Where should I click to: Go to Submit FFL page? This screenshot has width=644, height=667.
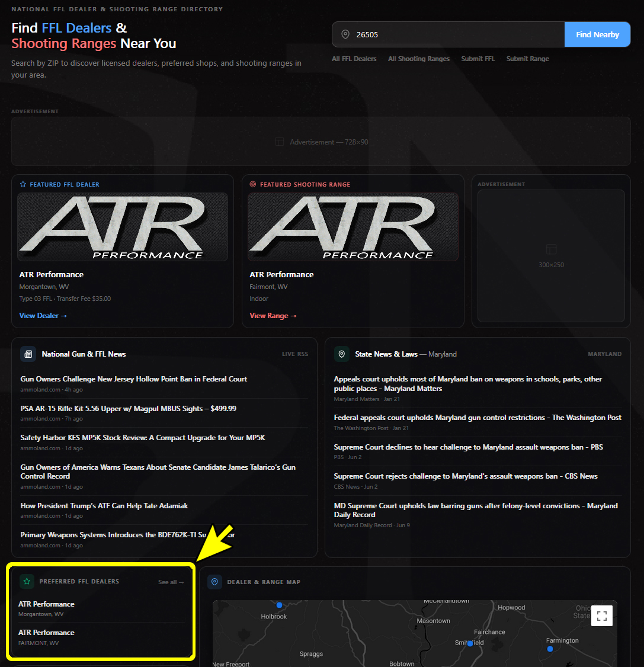[478, 59]
